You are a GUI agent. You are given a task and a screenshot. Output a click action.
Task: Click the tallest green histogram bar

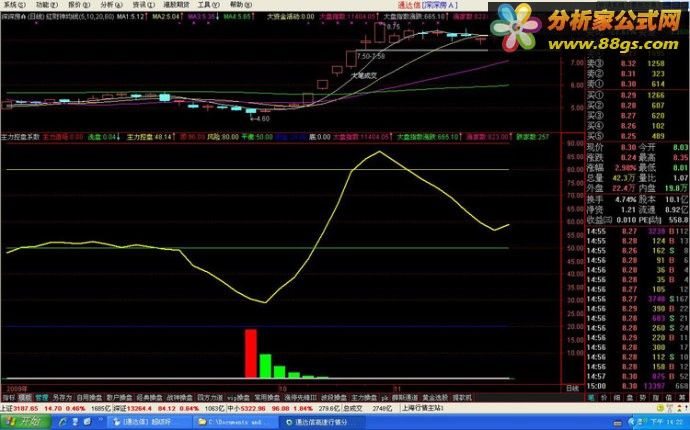pyautogui.click(x=265, y=366)
